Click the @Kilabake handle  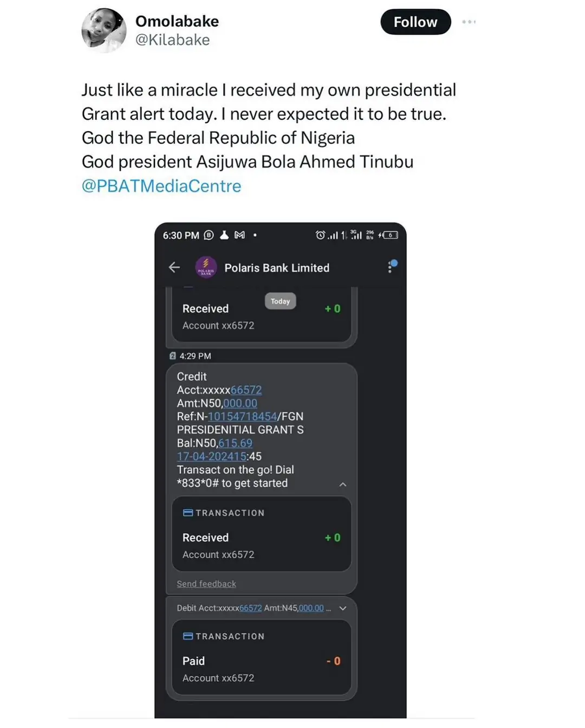click(172, 40)
